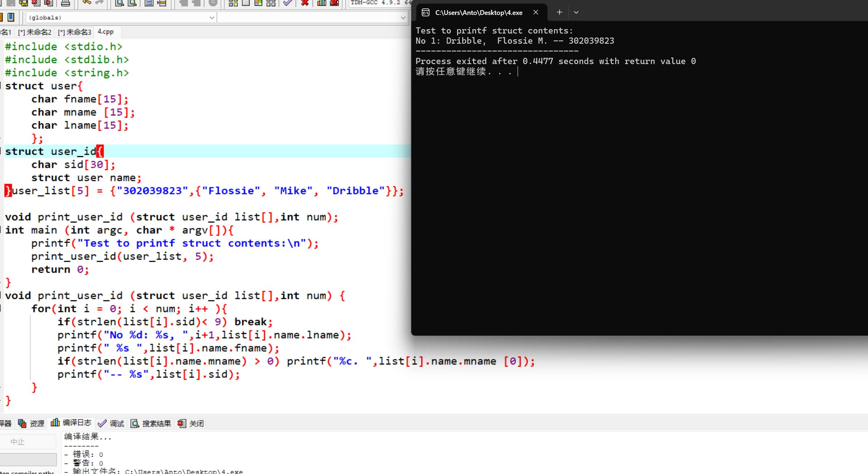Switch to the 4.cpp editor tab
Viewport: 868px width, 474px height.
click(x=106, y=32)
